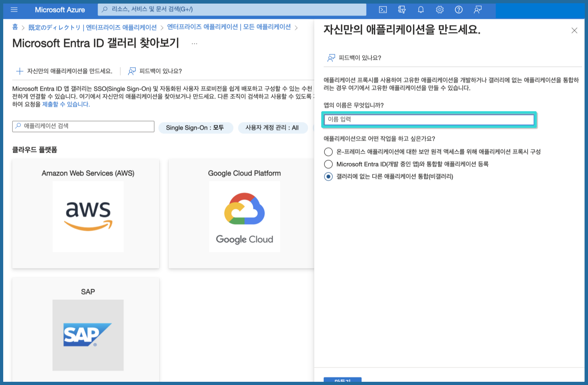Select the SAP card
The image size is (588, 385).
point(86,330)
